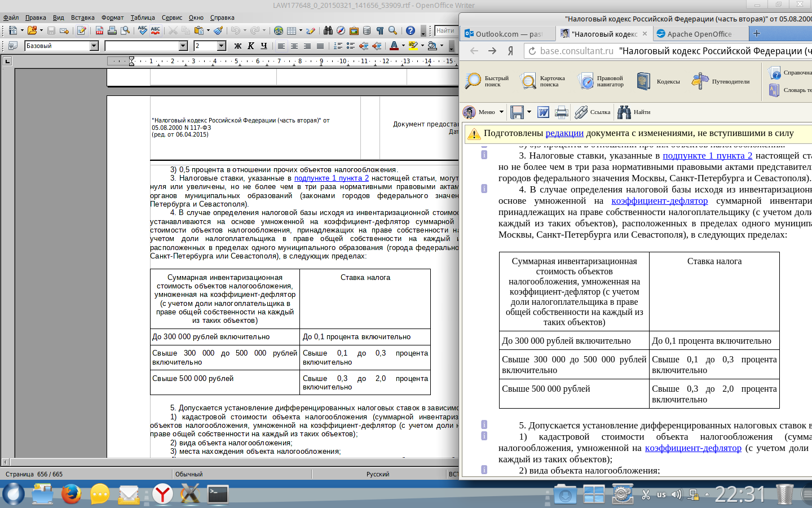
Task: Expand the font size dropdown showing 2
Action: tap(222, 46)
